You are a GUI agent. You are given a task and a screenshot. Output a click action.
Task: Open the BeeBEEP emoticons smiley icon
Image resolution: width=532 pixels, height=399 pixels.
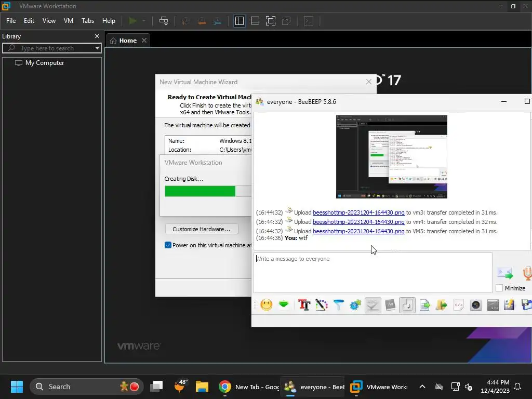point(267,304)
